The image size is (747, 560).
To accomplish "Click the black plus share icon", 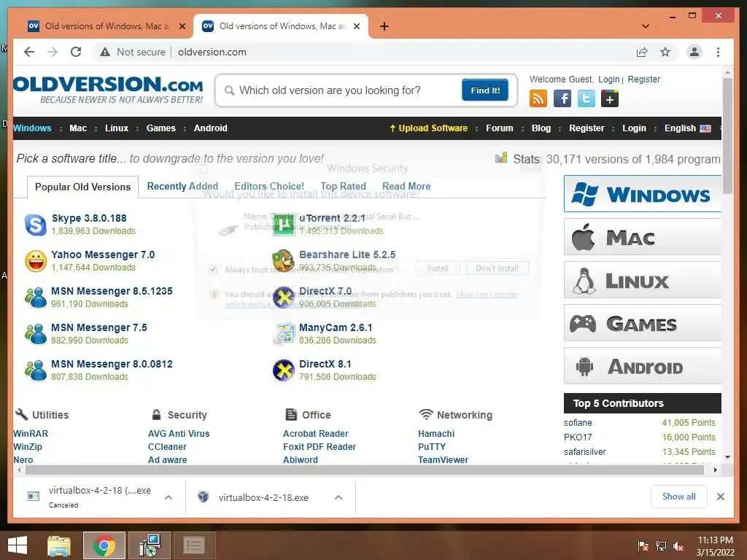I will [x=610, y=98].
